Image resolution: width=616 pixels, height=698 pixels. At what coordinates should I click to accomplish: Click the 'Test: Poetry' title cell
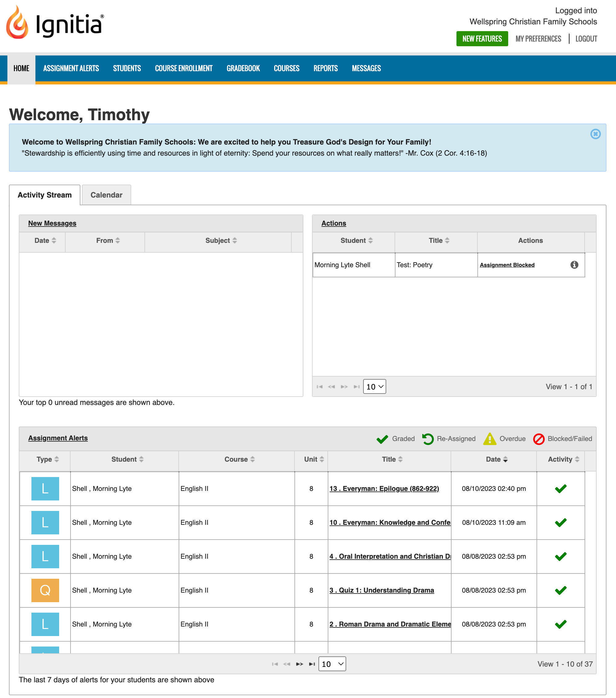click(436, 265)
